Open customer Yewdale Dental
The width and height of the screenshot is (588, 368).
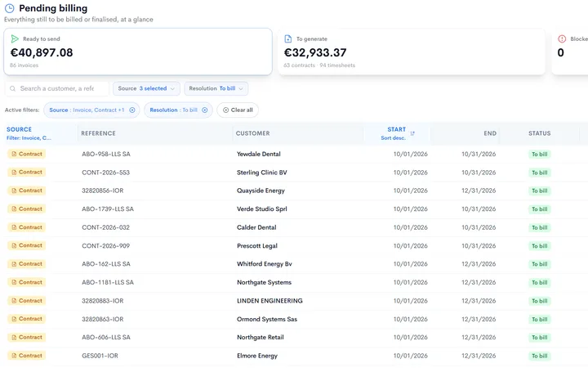point(259,154)
